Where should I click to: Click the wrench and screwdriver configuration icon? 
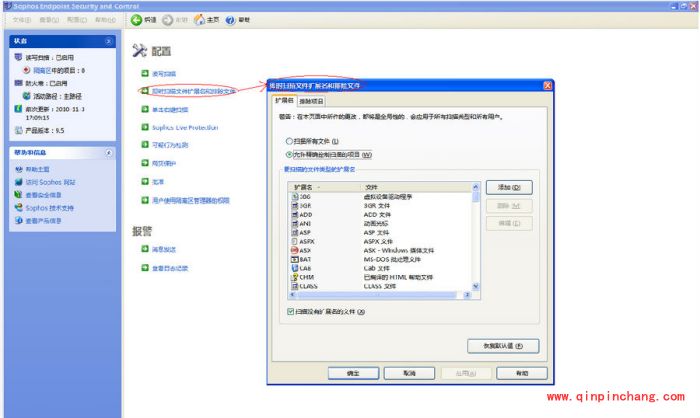pos(139,50)
